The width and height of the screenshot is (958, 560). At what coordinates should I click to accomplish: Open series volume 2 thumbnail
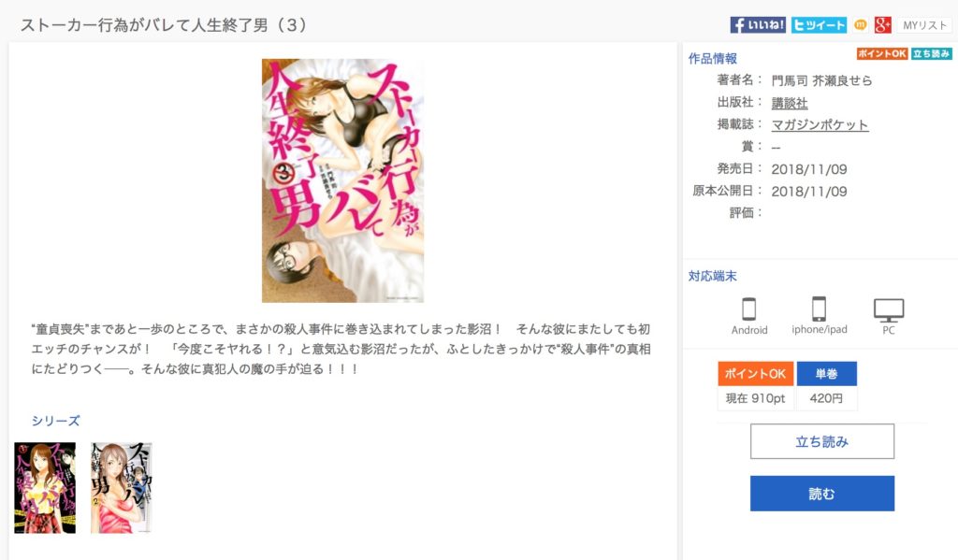[121, 488]
